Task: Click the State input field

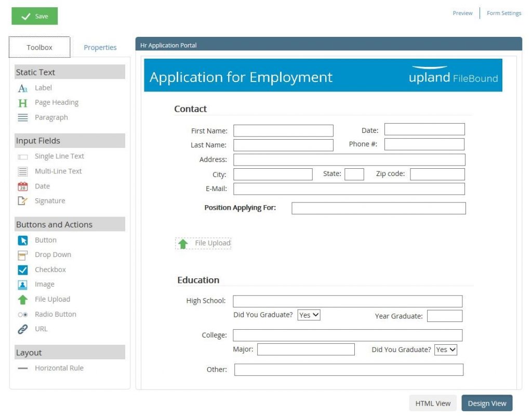Action: tap(354, 174)
